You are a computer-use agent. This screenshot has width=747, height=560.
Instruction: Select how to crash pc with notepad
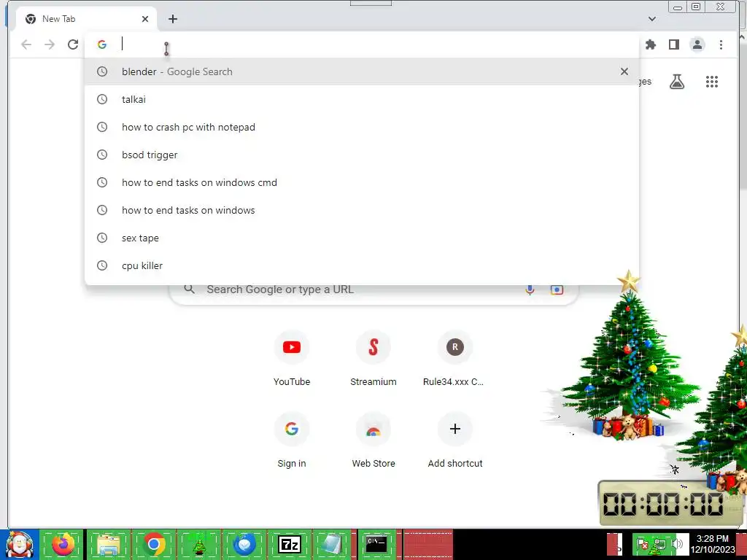pos(362,127)
